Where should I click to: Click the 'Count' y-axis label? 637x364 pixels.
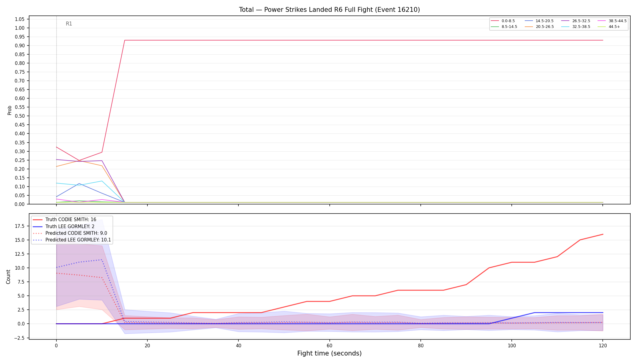click(x=8, y=277)
